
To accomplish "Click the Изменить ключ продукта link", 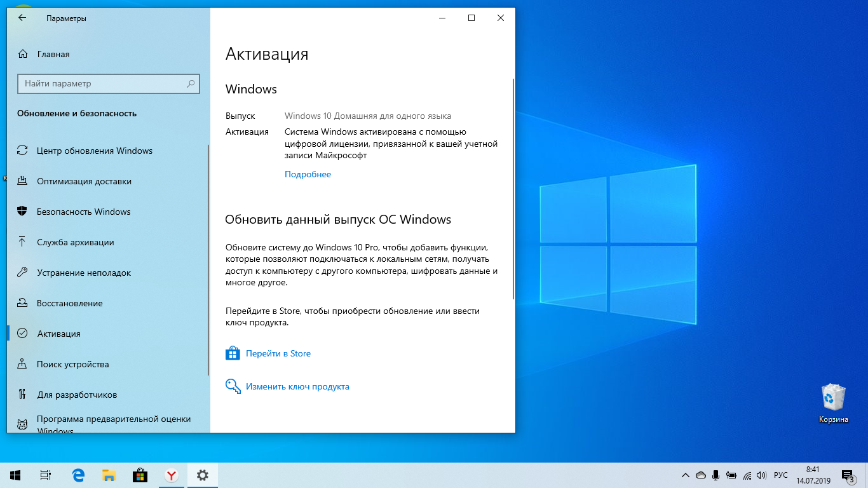I will (x=297, y=386).
